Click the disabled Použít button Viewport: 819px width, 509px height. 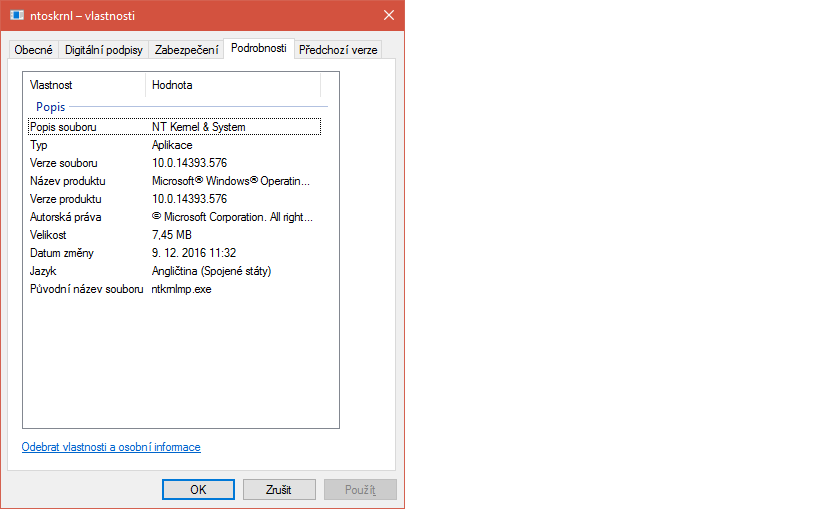360,490
